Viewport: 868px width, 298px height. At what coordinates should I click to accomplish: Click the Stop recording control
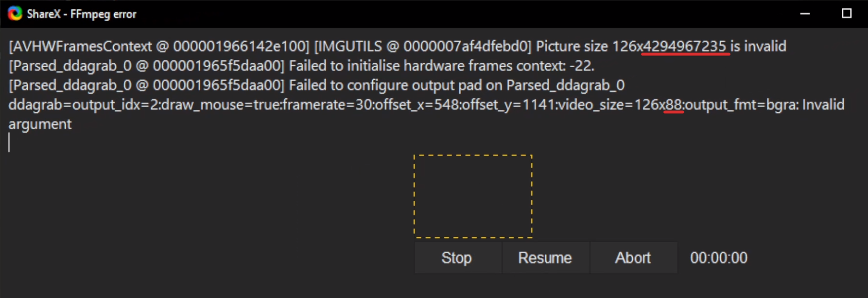pyautogui.click(x=457, y=258)
